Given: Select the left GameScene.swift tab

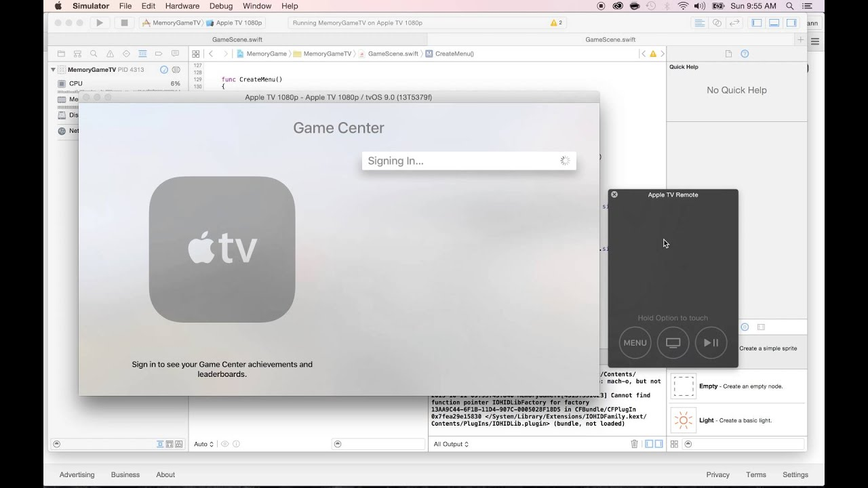Looking at the screenshot, I should point(237,39).
